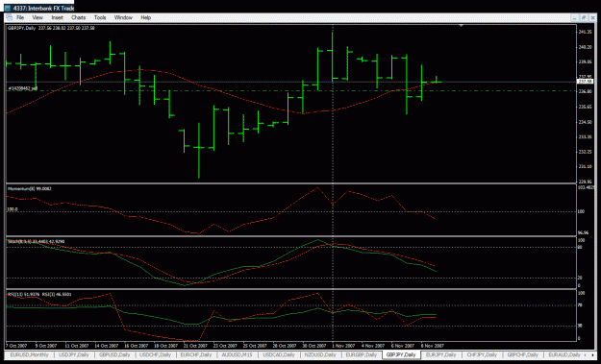Switch to the AUDUSD,M15 chart tab
The image size is (601, 364).
pos(237,354)
